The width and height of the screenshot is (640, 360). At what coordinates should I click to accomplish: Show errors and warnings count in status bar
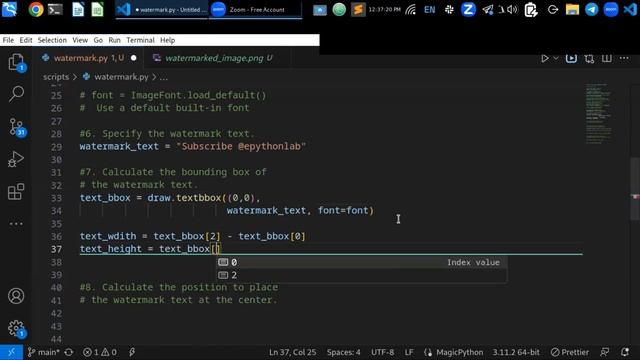[x=100, y=352]
